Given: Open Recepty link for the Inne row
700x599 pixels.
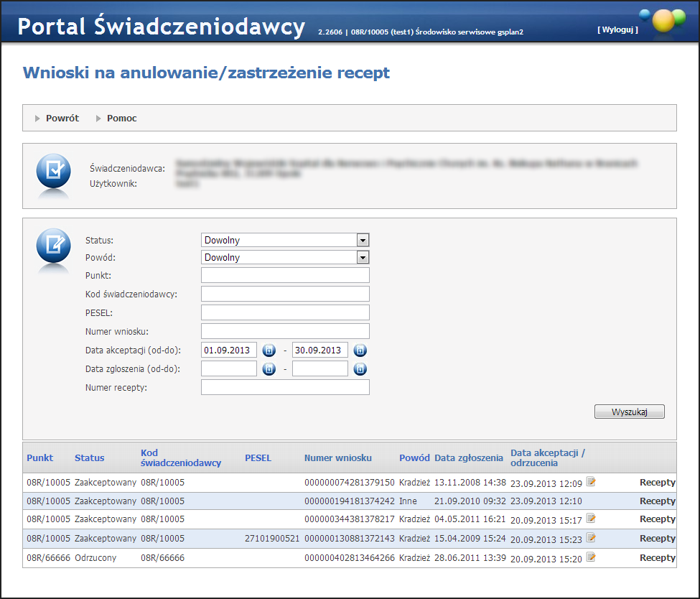Looking at the screenshot, I should click(x=657, y=501).
